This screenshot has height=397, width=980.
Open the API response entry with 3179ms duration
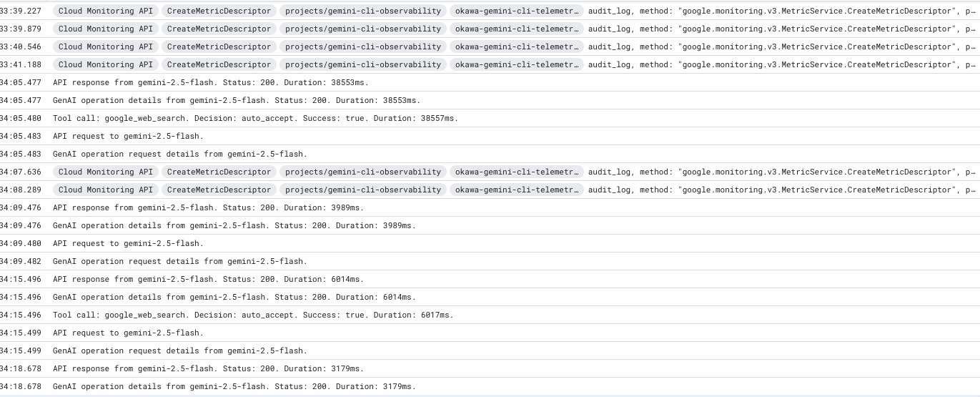tap(208, 368)
